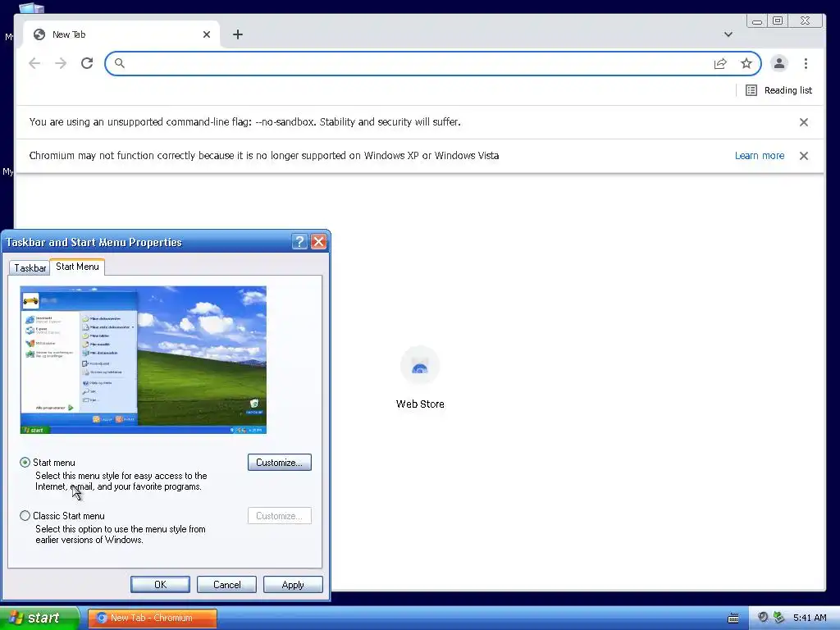Cancel the Taskbar properties dialog

[x=226, y=584]
